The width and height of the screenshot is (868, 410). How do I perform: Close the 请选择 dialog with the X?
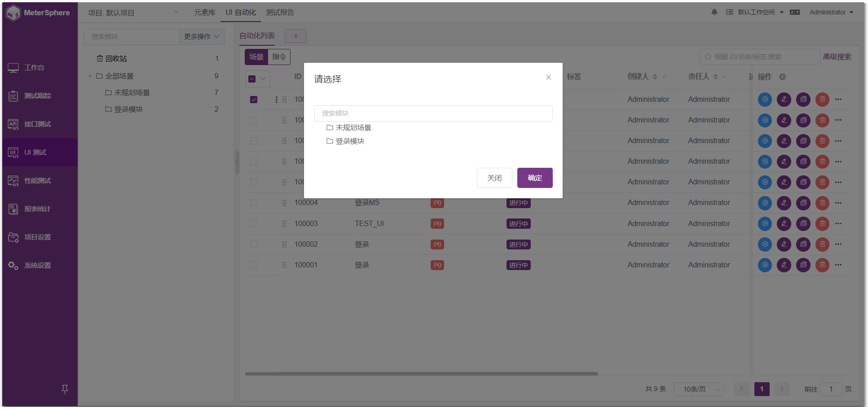[548, 77]
